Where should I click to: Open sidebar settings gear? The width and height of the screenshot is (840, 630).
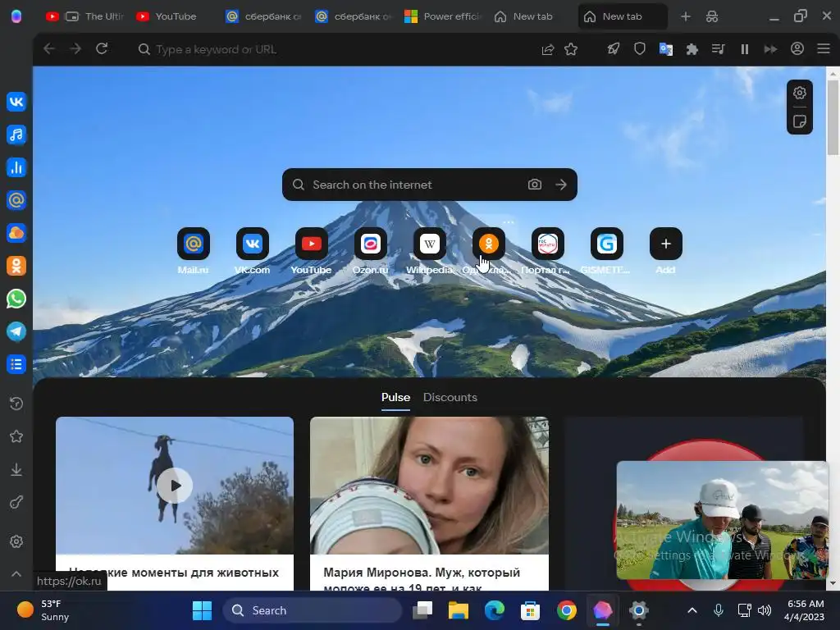16,541
